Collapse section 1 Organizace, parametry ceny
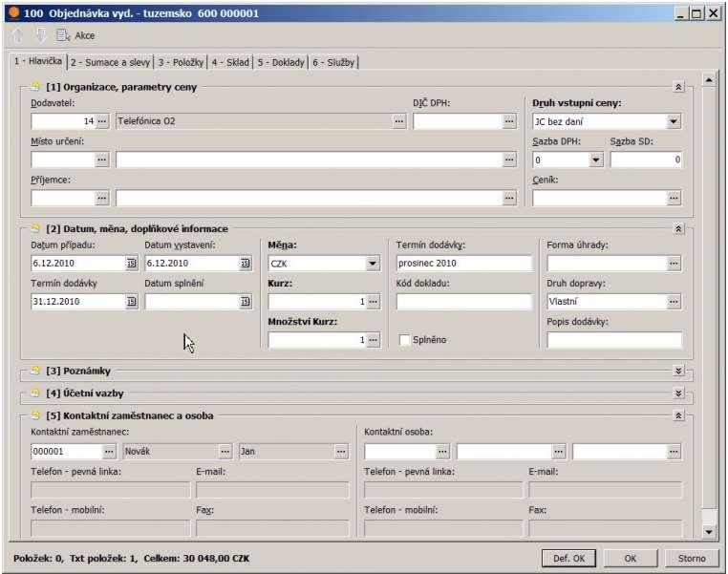The height and width of the screenshot is (574, 728). pyautogui.click(x=678, y=87)
